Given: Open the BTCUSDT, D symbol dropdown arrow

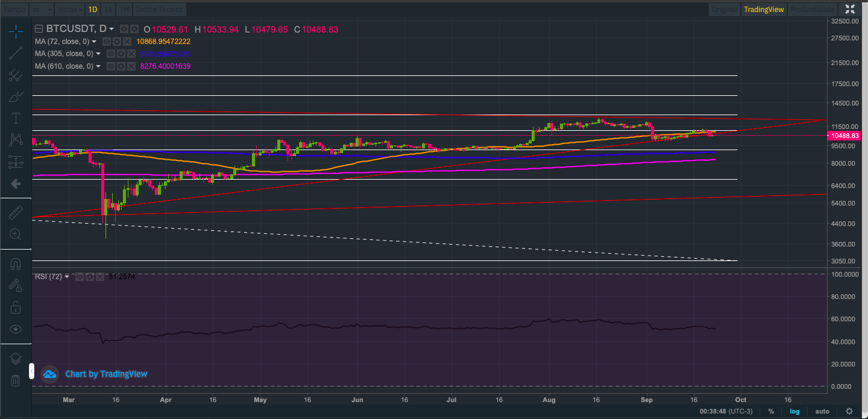Looking at the screenshot, I should pos(112,29).
